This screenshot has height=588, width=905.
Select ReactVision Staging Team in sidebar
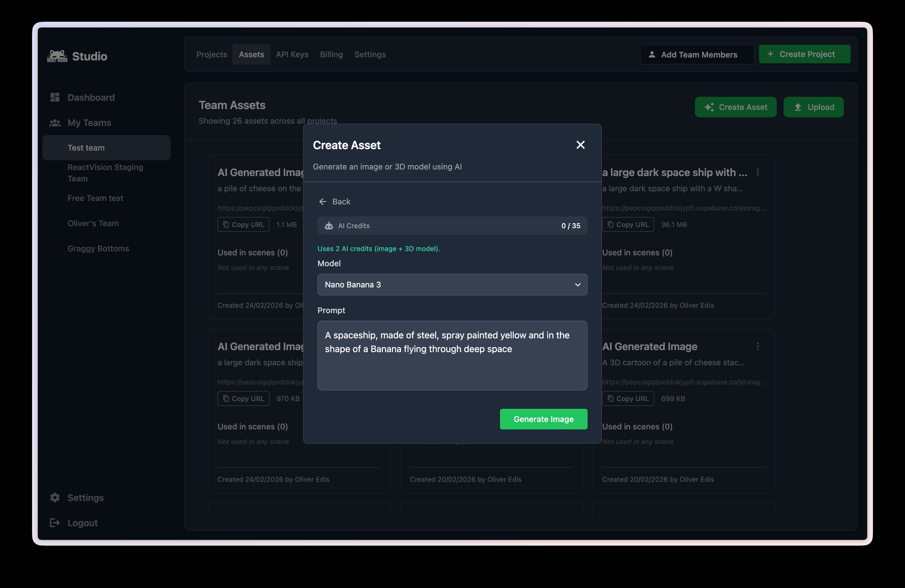coord(105,173)
